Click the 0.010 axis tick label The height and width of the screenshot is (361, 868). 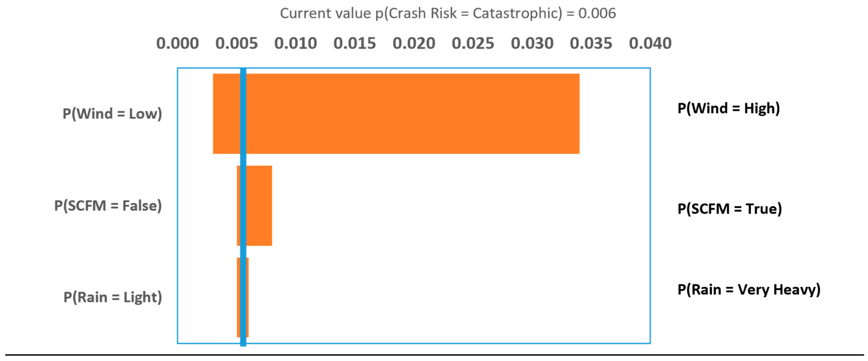click(296, 43)
